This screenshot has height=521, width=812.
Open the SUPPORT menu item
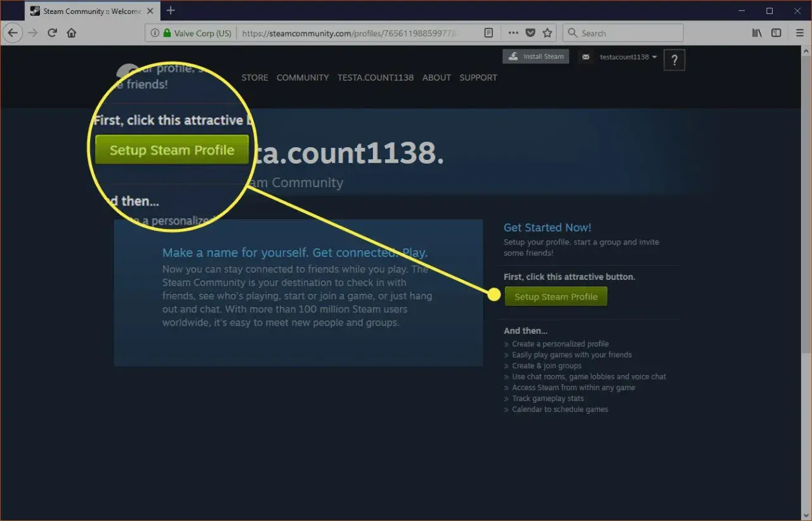(478, 77)
